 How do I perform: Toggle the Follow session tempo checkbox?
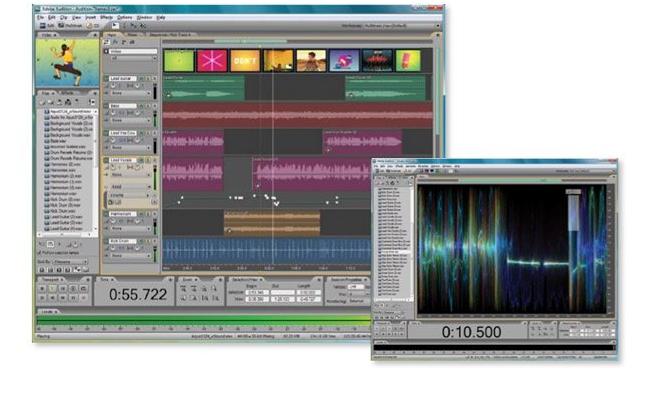point(39,253)
